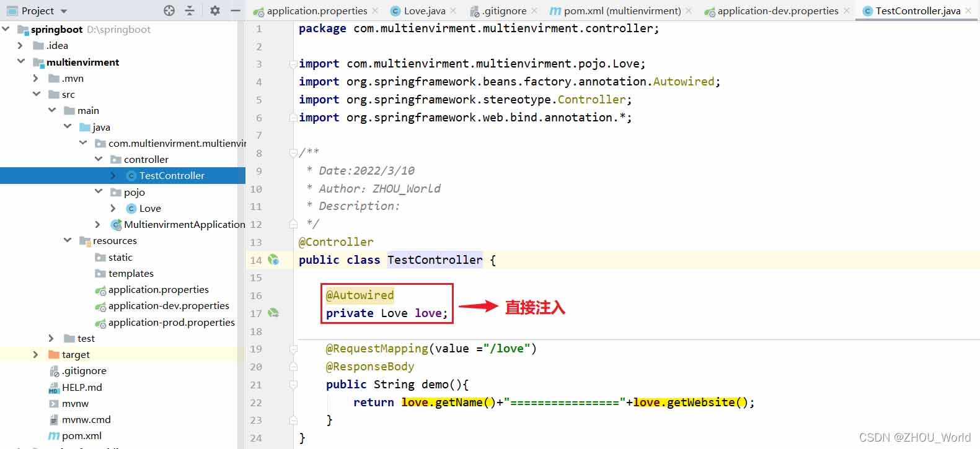This screenshot has height=449, width=980.
Task: Select .gitignore file in project tree
Action: tap(84, 370)
